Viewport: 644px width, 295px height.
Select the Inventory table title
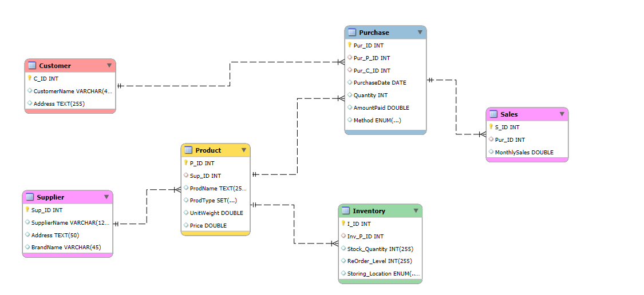(369, 211)
